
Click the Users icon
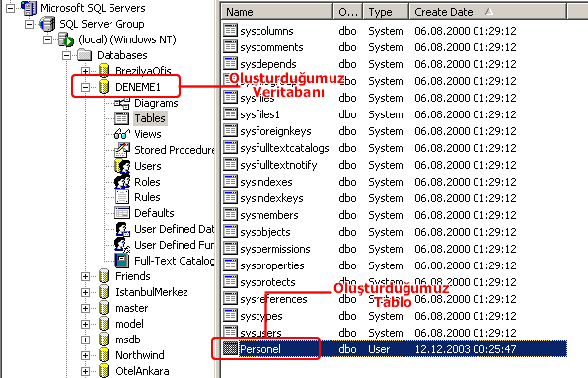pos(122,166)
